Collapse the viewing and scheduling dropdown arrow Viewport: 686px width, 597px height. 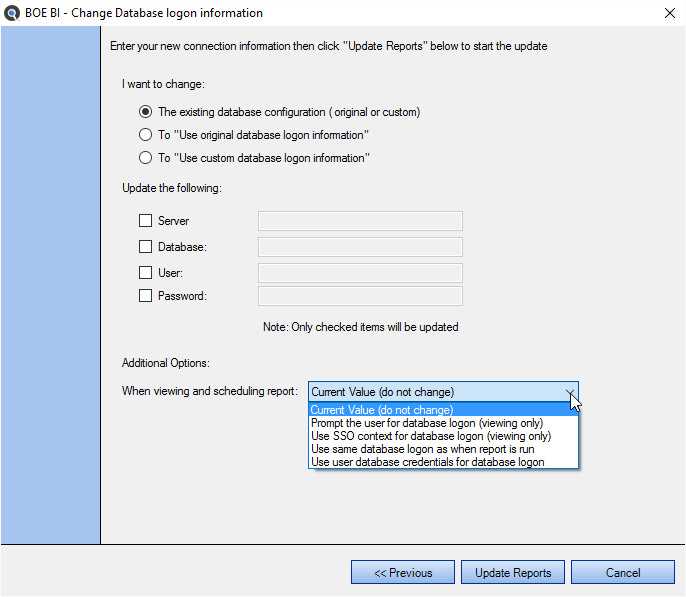[570, 392]
